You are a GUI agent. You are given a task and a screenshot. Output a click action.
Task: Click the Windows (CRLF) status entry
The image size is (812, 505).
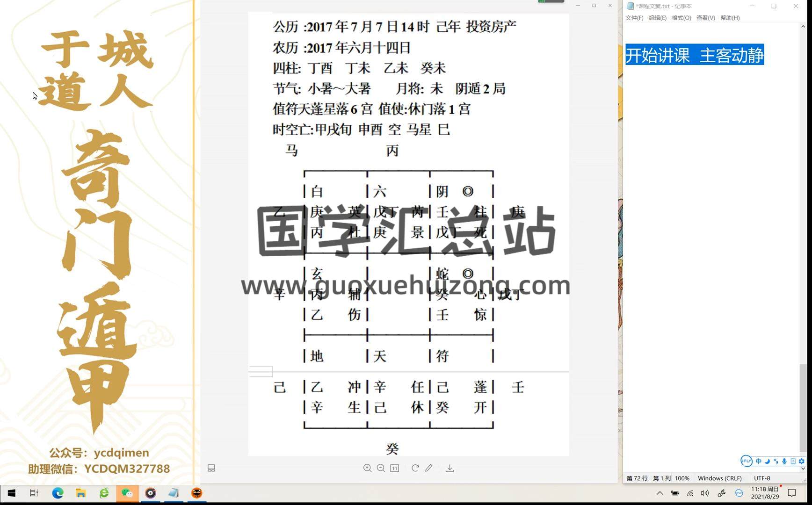[720, 478]
